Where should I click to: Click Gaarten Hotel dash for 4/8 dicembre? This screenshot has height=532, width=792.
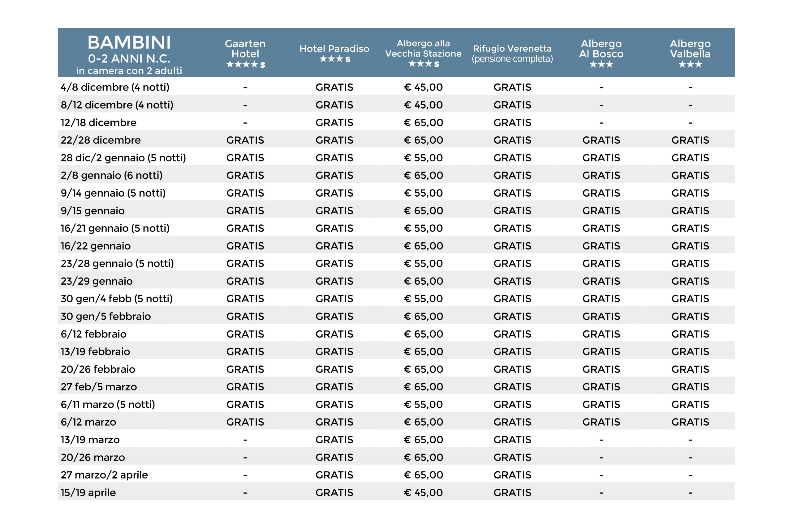coord(245,88)
